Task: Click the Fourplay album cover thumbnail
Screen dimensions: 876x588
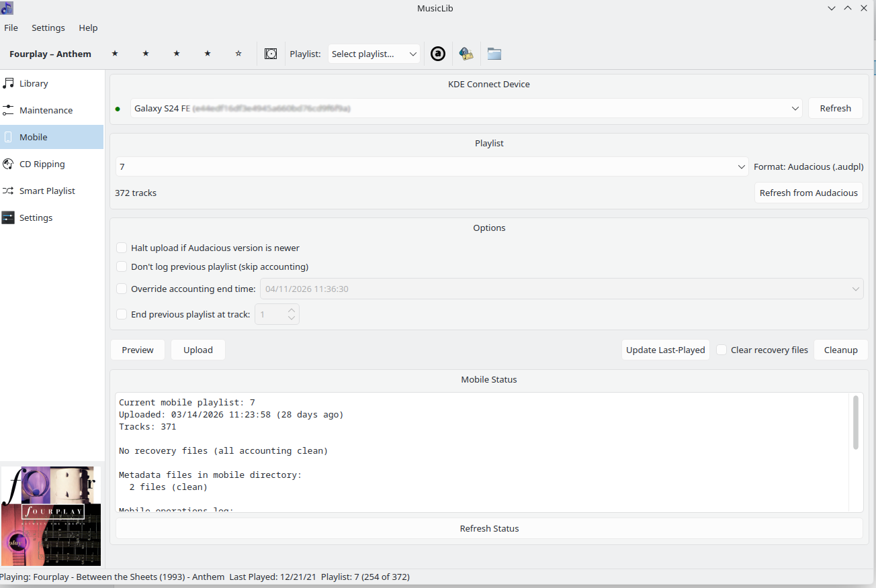Action: click(51, 516)
